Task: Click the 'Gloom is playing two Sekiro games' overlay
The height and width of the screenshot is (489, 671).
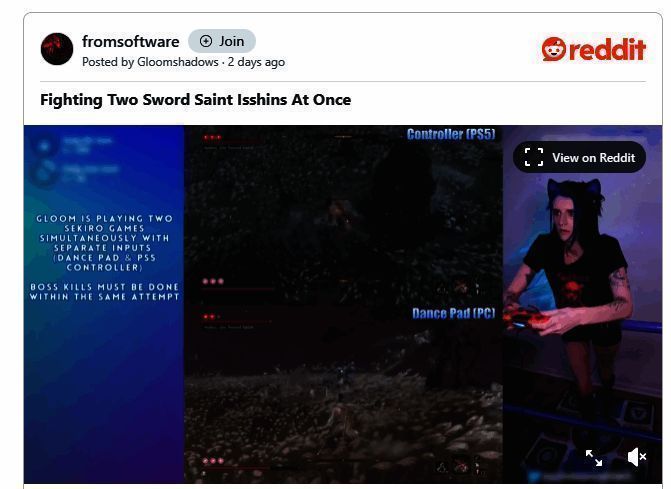Action: tap(104, 258)
